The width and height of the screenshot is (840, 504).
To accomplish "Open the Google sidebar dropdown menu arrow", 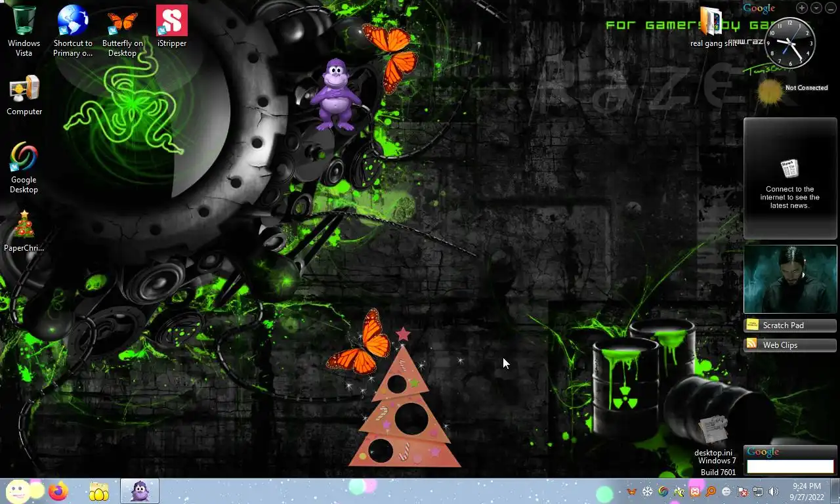I will (x=816, y=8).
